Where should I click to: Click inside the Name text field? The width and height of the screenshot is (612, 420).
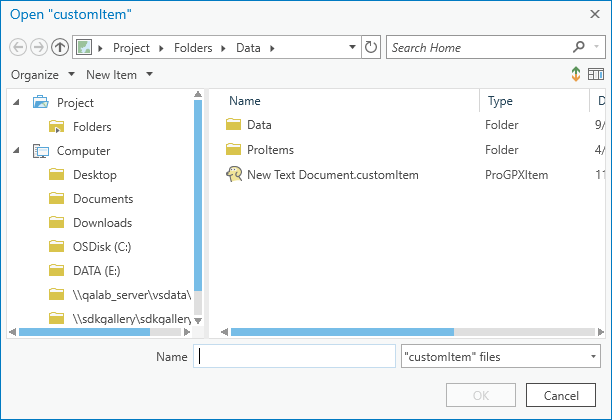pyautogui.click(x=296, y=356)
